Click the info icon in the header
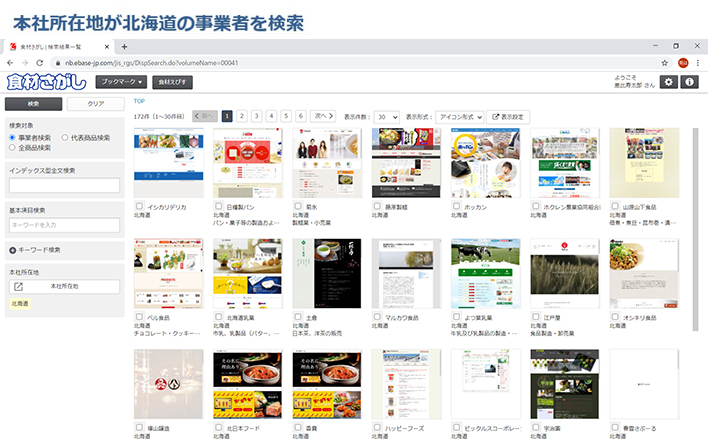Image resolution: width=708 pixels, height=448 pixels. 689,82
